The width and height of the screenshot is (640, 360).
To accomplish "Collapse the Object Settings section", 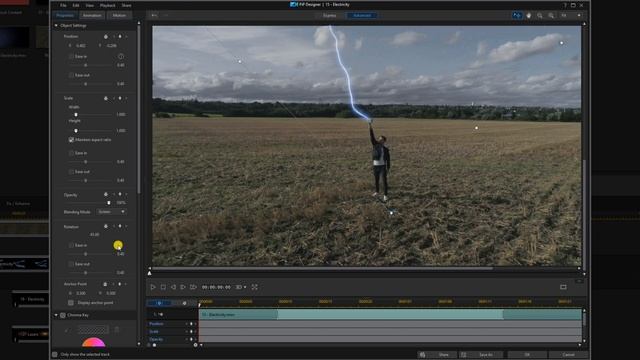I will click(56, 26).
